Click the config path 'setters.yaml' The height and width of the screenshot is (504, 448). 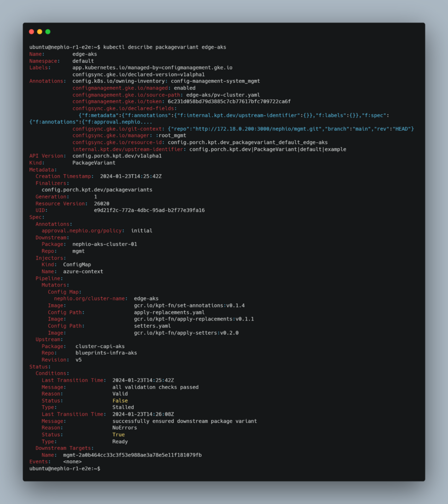152,326
